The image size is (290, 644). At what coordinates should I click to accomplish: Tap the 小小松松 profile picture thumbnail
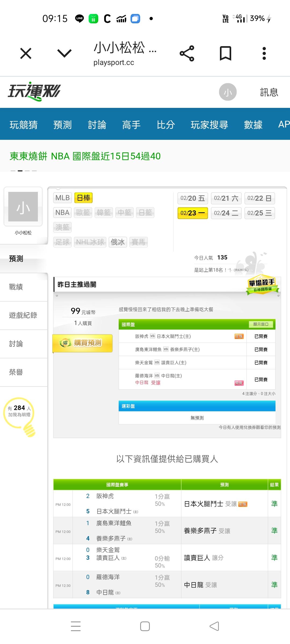click(x=23, y=207)
